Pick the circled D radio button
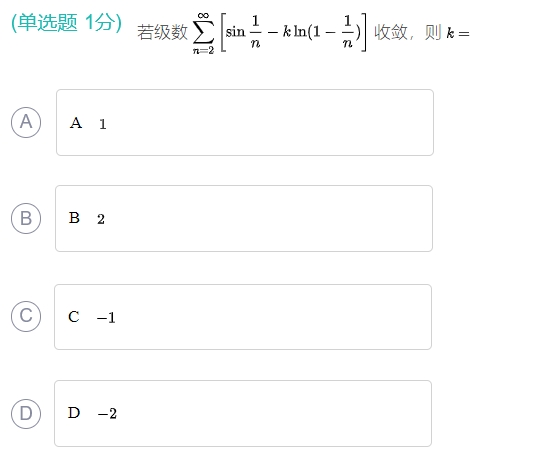The height and width of the screenshot is (460, 539). point(26,414)
